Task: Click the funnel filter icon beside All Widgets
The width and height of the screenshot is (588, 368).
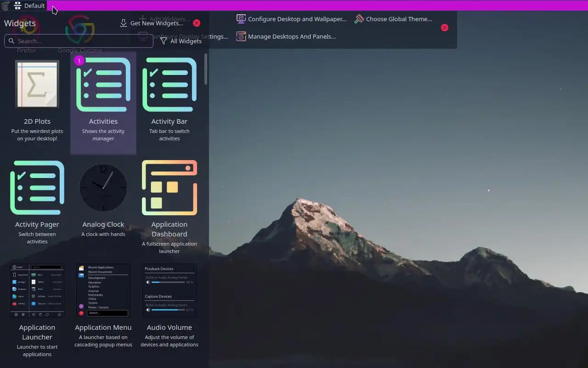Action: pos(164,41)
